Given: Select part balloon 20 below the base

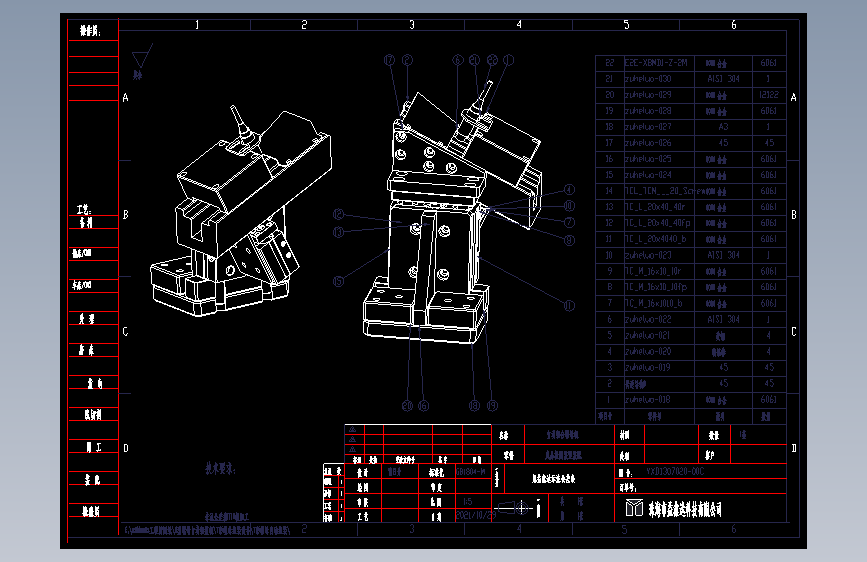Looking at the screenshot, I should (x=407, y=405).
